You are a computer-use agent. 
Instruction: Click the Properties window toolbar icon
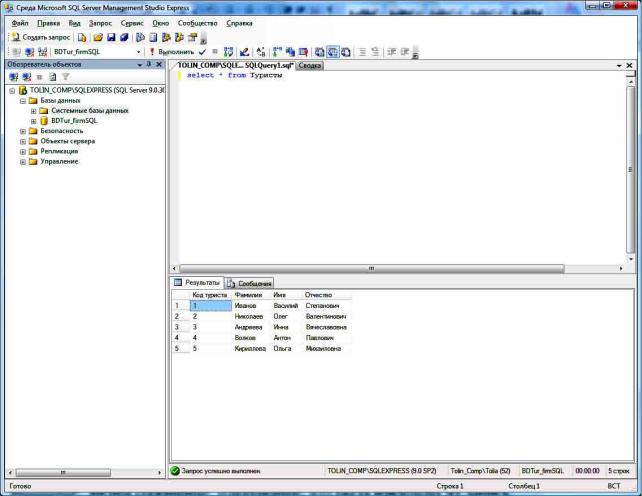click(x=192, y=38)
